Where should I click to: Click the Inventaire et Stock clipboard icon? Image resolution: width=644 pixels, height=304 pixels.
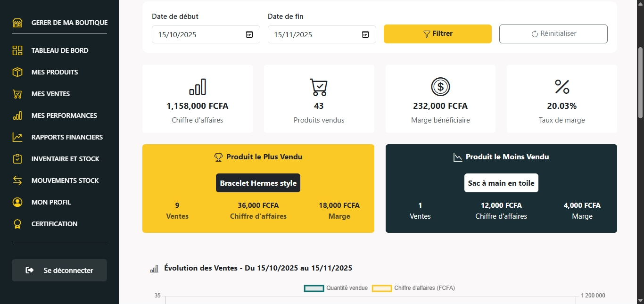coord(17,159)
